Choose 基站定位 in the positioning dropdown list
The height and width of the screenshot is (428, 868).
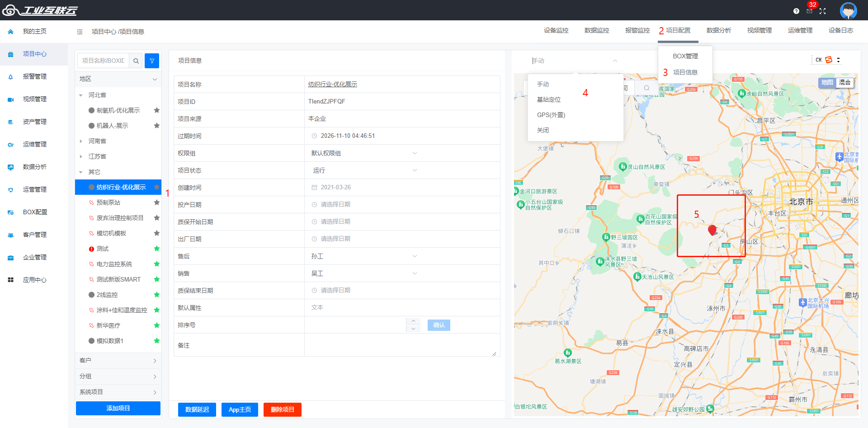point(549,99)
